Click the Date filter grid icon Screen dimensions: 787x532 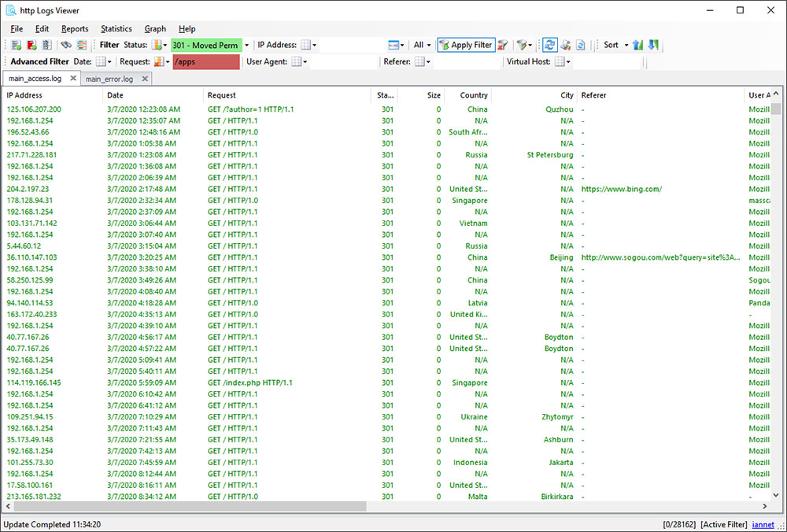(x=101, y=61)
